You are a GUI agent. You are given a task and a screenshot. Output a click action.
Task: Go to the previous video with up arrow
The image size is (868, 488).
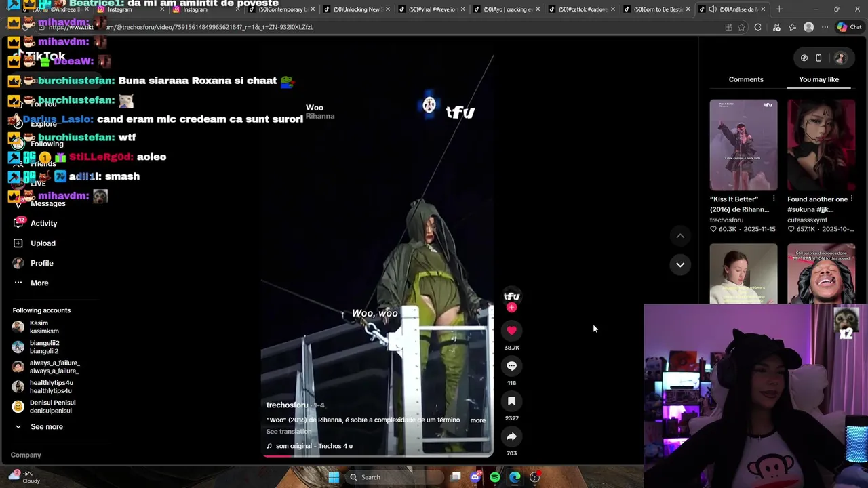click(680, 236)
